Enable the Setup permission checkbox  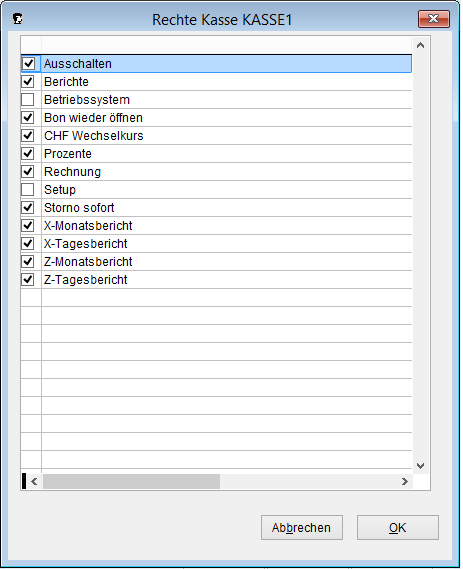coord(28,189)
